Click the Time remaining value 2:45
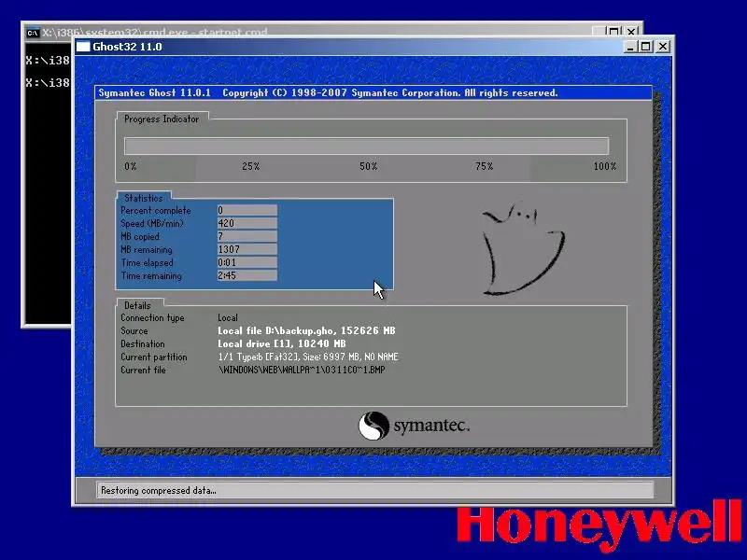Screen dimensions: 747x560 (x=247, y=275)
